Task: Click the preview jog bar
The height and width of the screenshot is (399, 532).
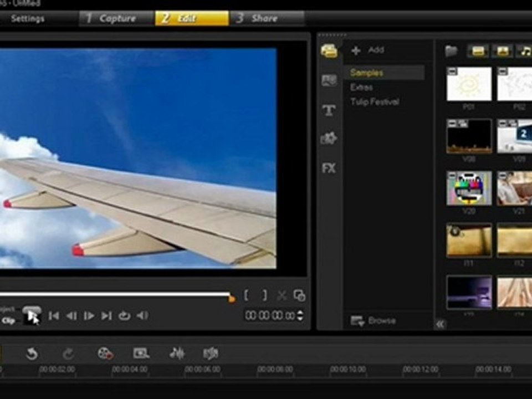Action: pos(115,294)
